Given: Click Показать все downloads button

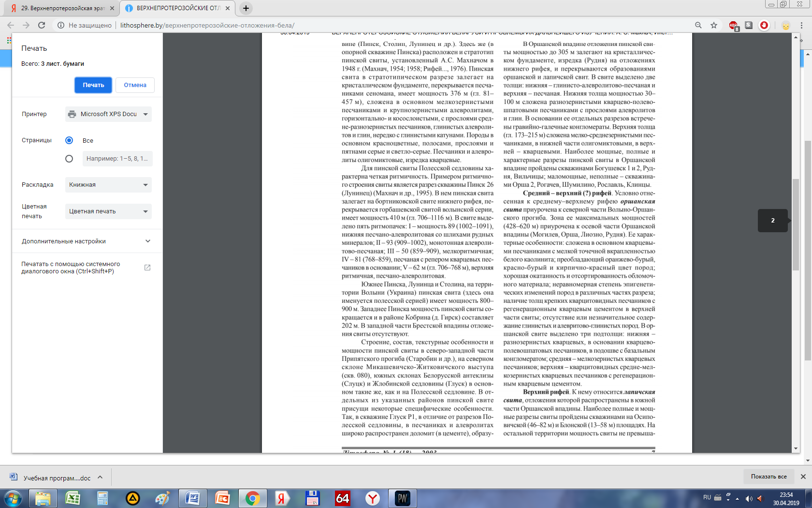Looking at the screenshot, I should point(768,477).
